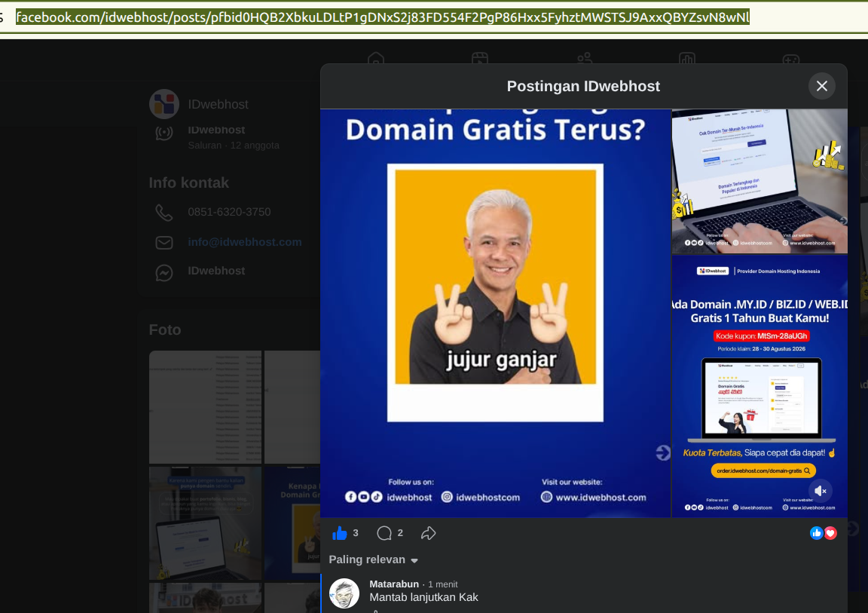Click the comment time stamp 1 menit
Image resolution: width=868 pixels, height=613 pixels.
coord(443,584)
